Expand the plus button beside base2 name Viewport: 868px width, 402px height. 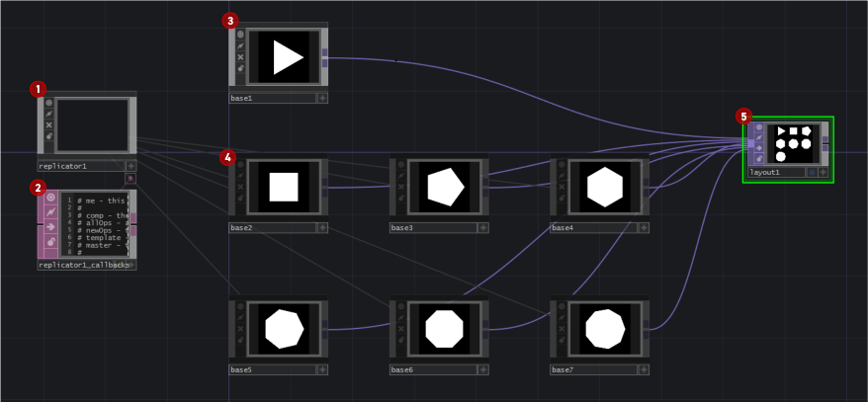(x=322, y=228)
